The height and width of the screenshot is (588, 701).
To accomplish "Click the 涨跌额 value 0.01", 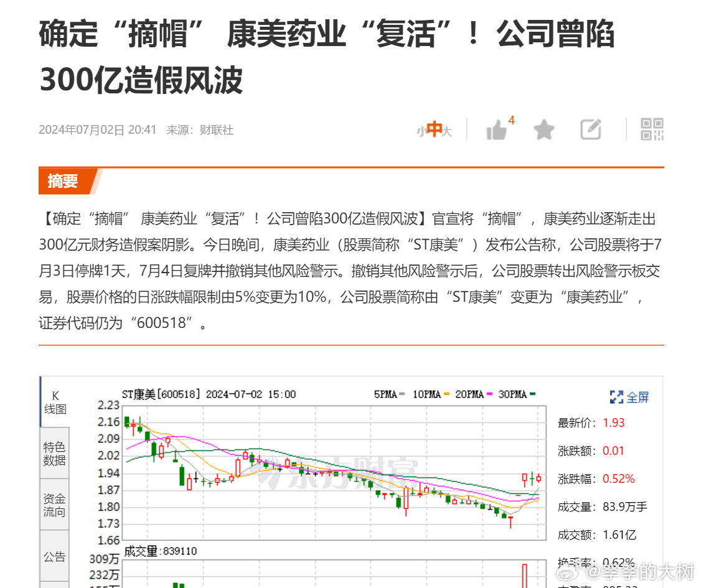I will tap(613, 451).
